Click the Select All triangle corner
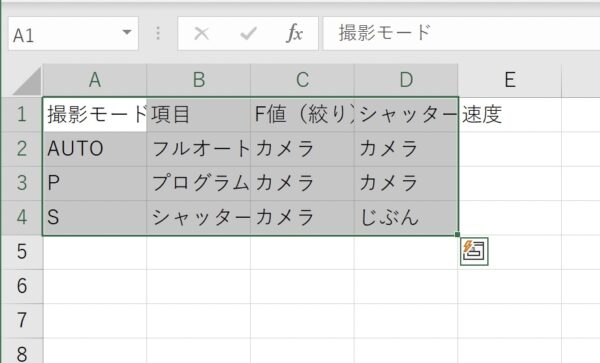 27,80
